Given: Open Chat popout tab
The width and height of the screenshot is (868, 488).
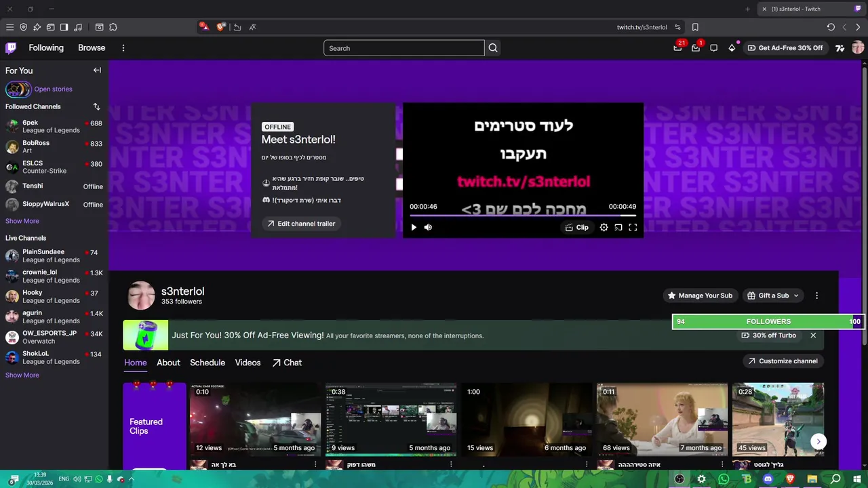Looking at the screenshot, I should (x=287, y=363).
